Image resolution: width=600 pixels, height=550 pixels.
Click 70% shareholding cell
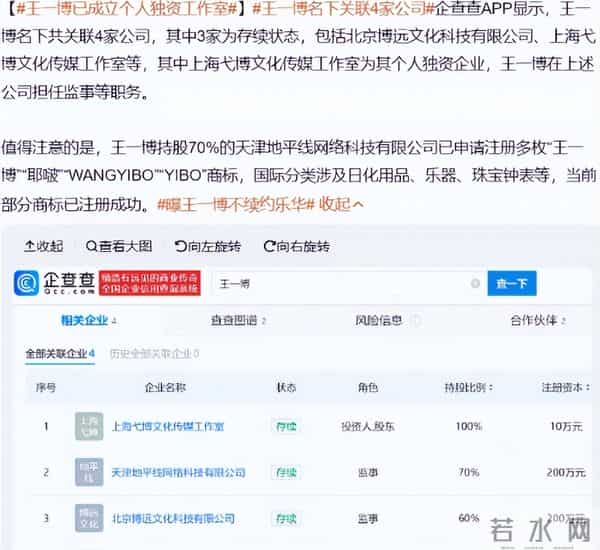[x=469, y=472]
